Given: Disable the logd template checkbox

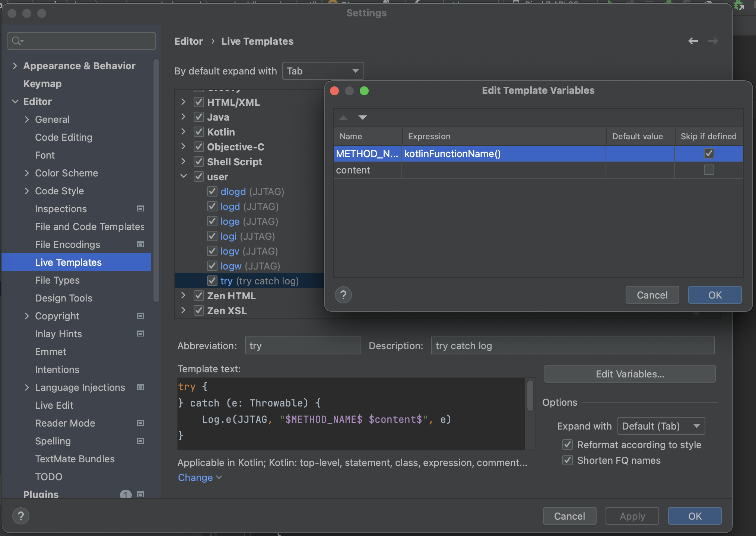Looking at the screenshot, I should pyautogui.click(x=212, y=206).
